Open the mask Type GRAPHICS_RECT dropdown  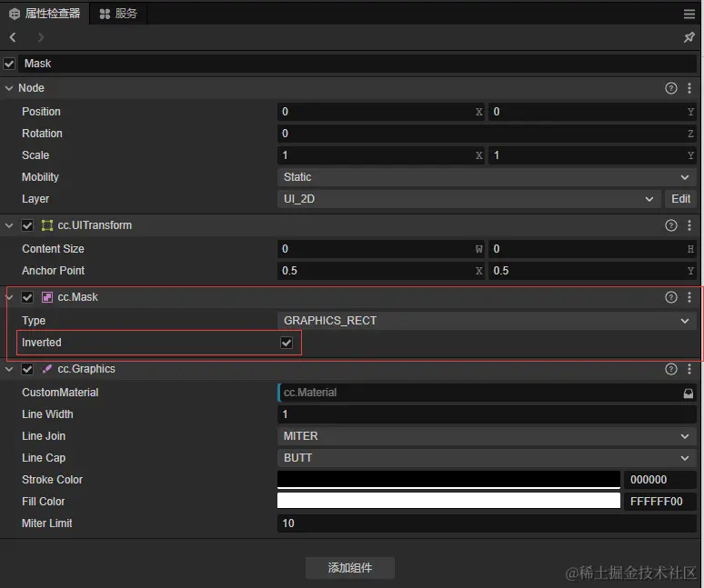point(487,321)
